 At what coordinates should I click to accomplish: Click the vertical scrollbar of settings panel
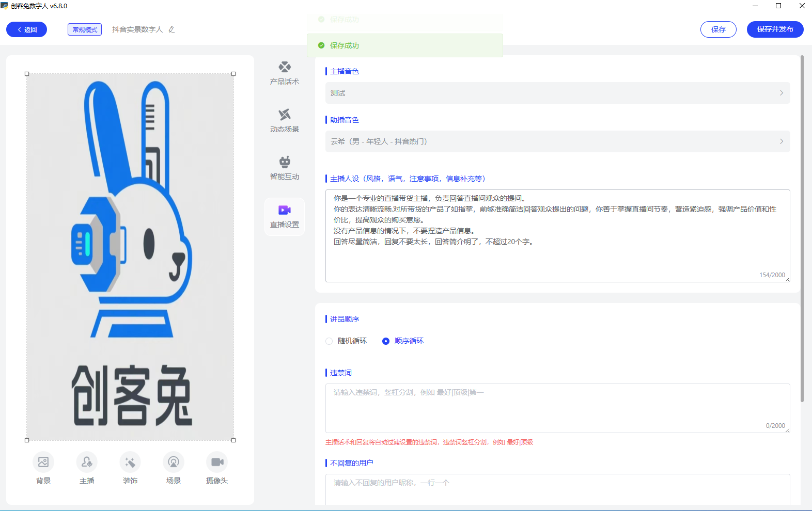[802, 229]
